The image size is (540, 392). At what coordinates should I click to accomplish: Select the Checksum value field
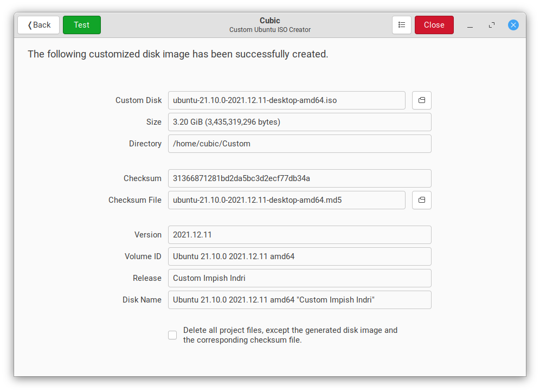(299, 178)
